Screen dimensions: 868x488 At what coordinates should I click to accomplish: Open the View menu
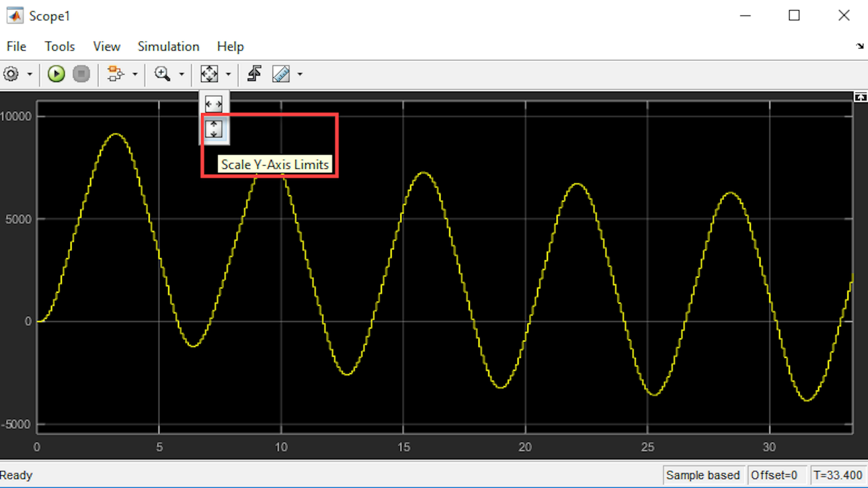tap(106, 46)
